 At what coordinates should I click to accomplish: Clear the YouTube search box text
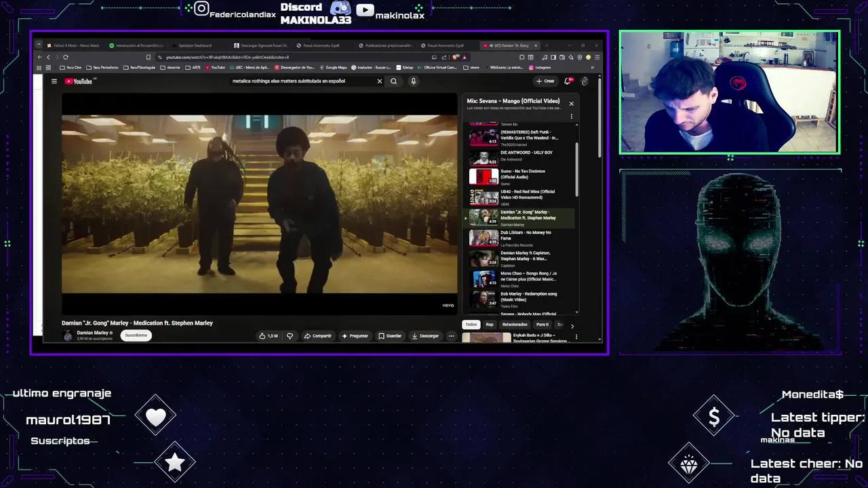380,81
